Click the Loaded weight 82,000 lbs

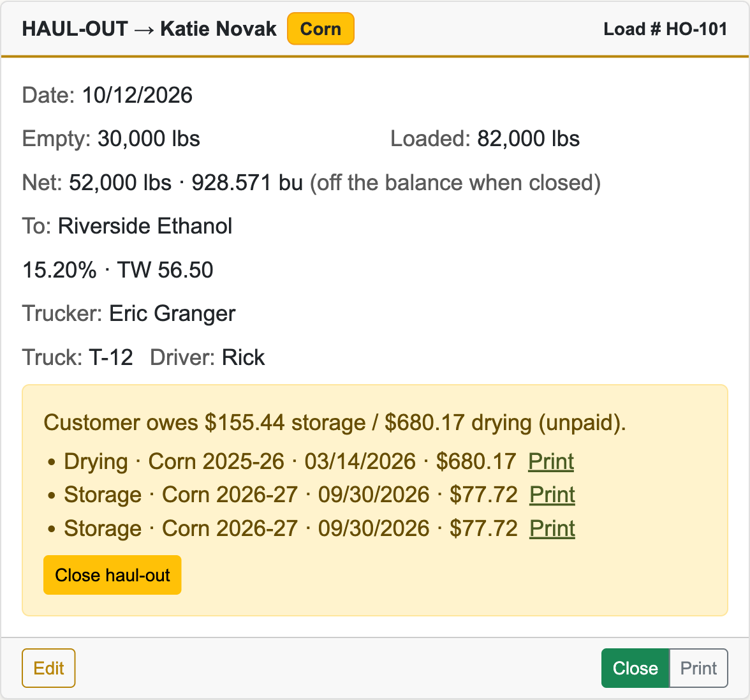529,138
